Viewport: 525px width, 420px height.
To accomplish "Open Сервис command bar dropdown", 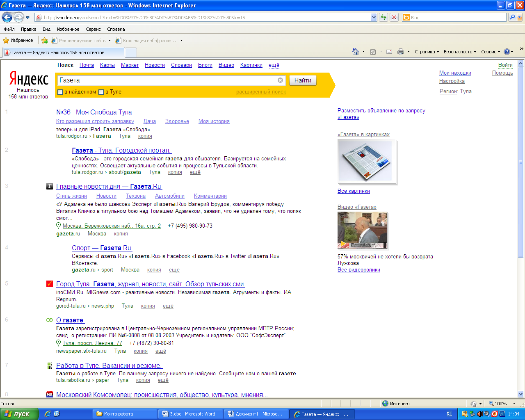I will click(491, 52).
